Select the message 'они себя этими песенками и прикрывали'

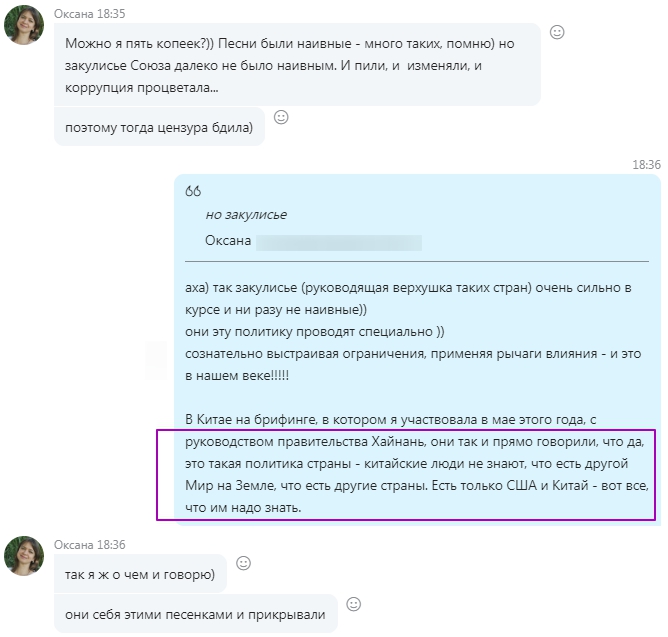click(x=196, y=614)
